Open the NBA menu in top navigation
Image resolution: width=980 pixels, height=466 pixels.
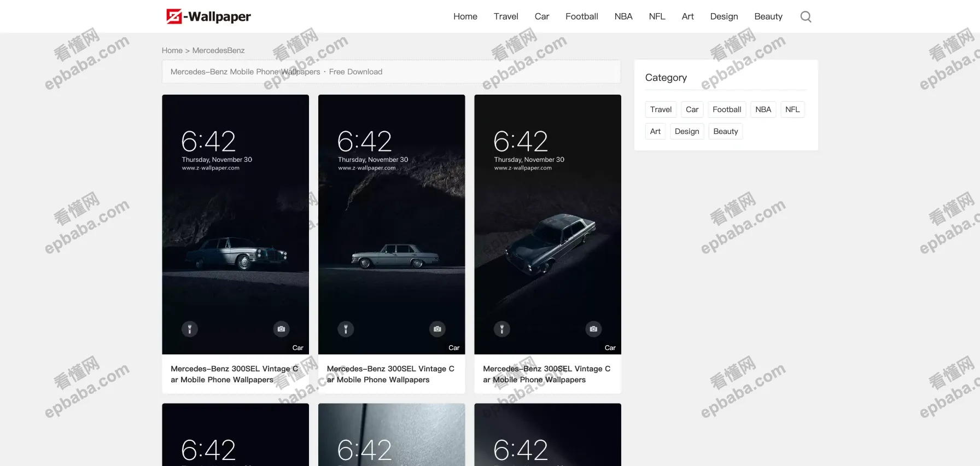tap(623, 16)
